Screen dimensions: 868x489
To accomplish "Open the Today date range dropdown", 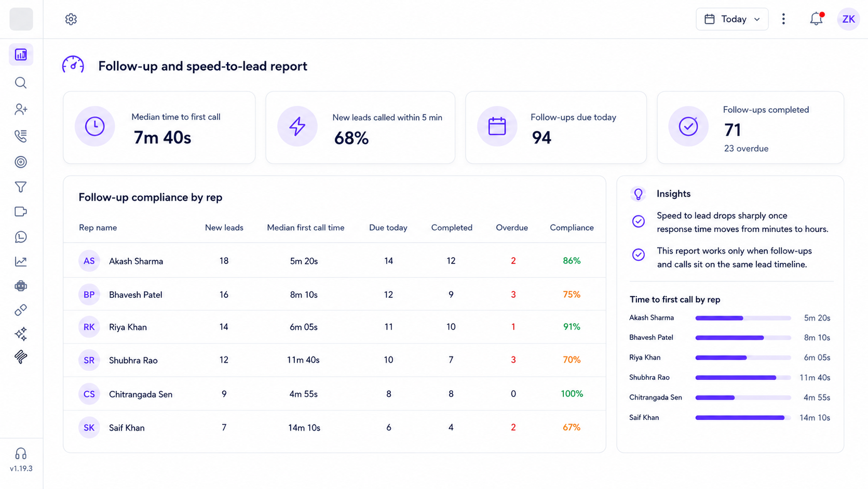I will tap(732, 19).
